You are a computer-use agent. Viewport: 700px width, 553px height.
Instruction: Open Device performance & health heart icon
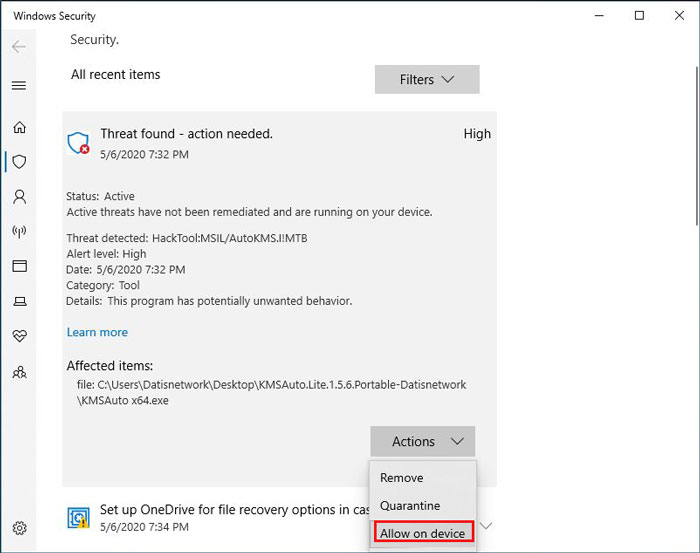point(19,336)
